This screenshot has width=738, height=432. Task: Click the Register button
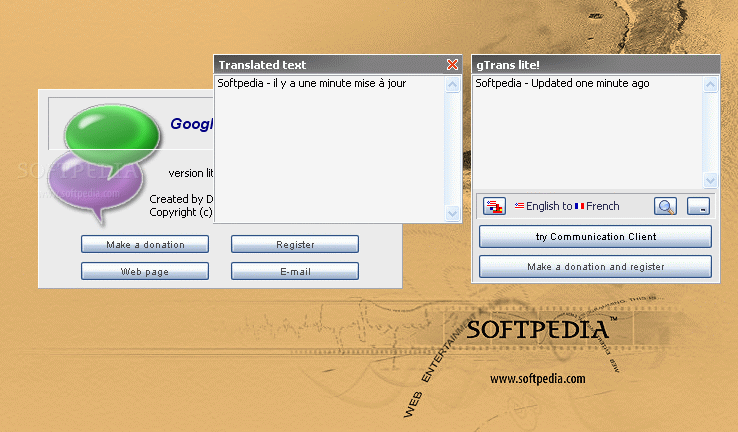tap(295, 244)
